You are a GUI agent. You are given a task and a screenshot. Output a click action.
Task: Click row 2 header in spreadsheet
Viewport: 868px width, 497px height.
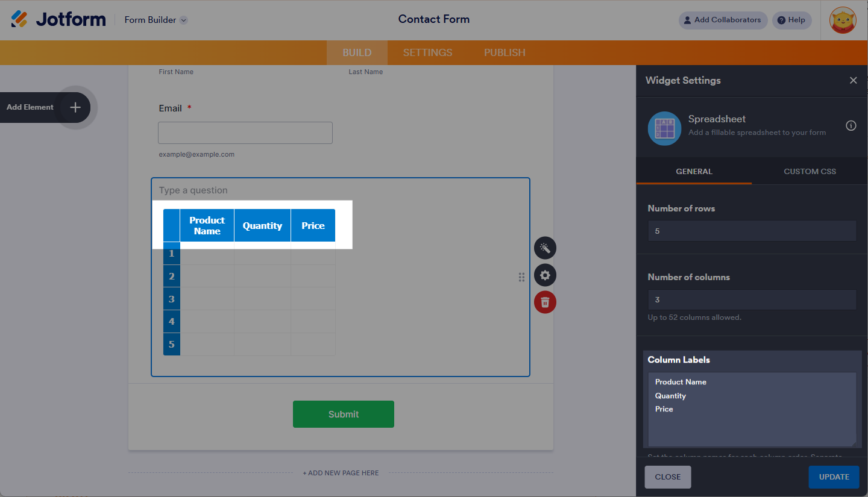click(x=172, y=277)
